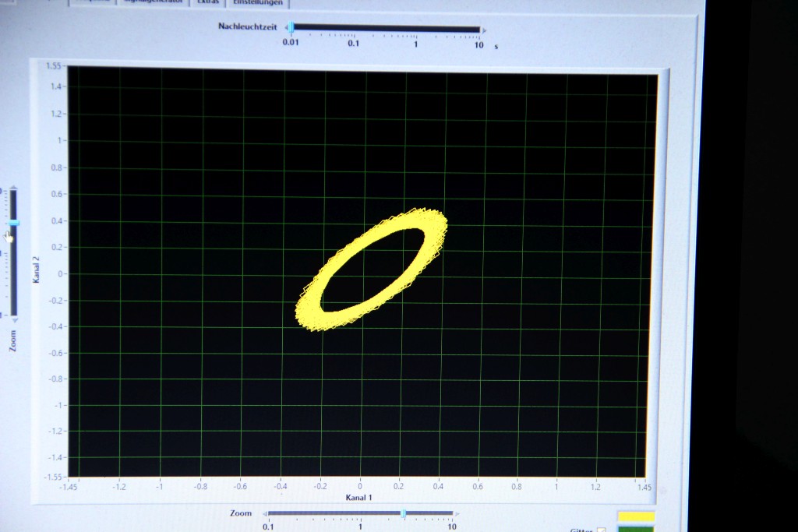798x532 pixels.
Task: Click the green grid color swatch
Action: tap(636, 529)
